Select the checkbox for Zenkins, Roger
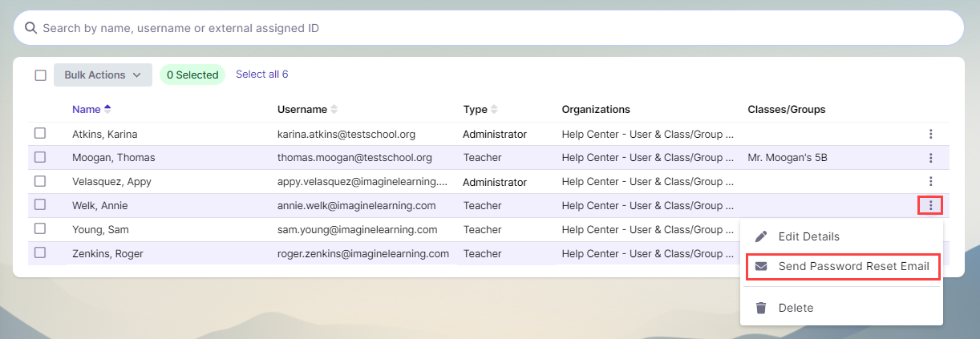The width and height of the screenshot is (980, 339). (x=40, y=253)
